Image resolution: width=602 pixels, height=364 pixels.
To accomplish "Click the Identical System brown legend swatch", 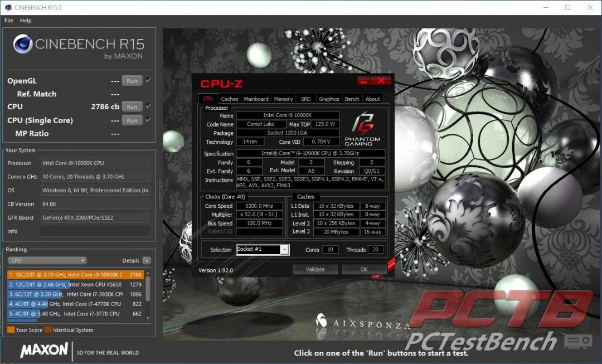I will [48, 329].
